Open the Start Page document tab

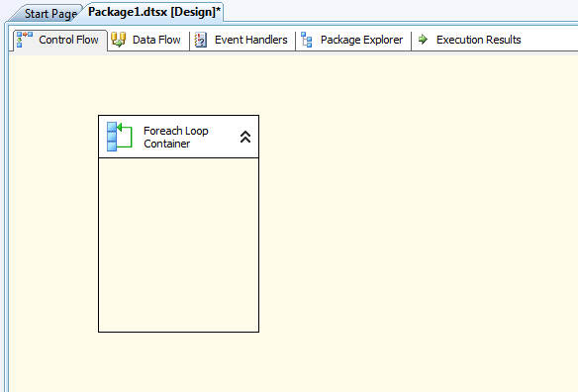[48, 14]
